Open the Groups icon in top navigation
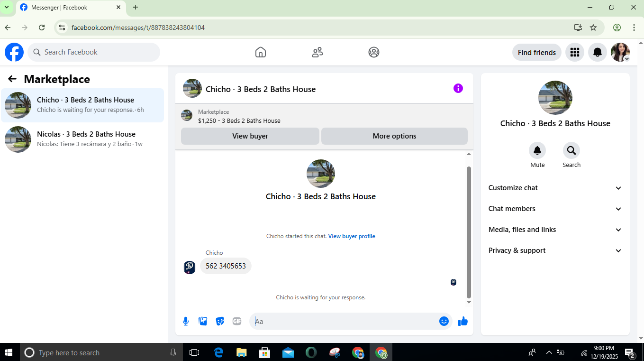644x361 pixels. click(x=374, y=52)
